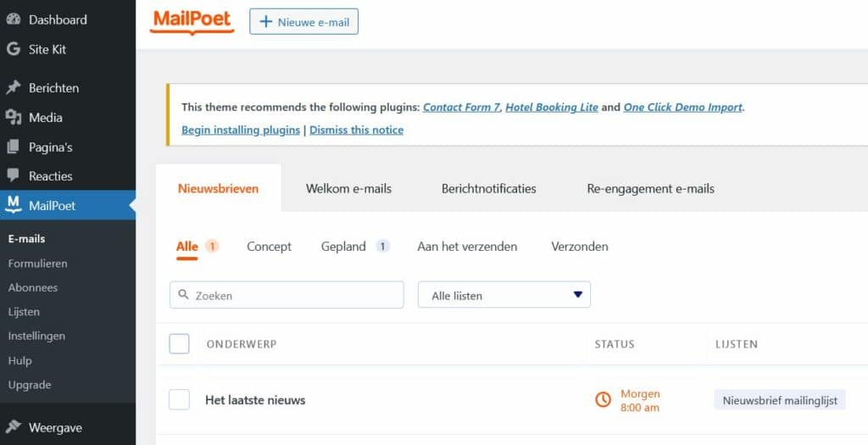868x445 pixels.
Task: Click the scheduled clock icon in Status column
Action: coord(604,400)
